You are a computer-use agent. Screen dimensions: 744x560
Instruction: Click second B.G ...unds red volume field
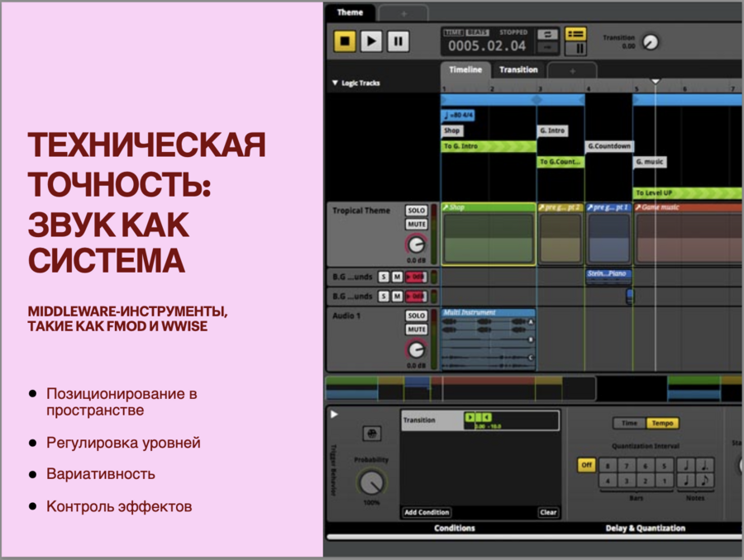(x=416, y=297)
